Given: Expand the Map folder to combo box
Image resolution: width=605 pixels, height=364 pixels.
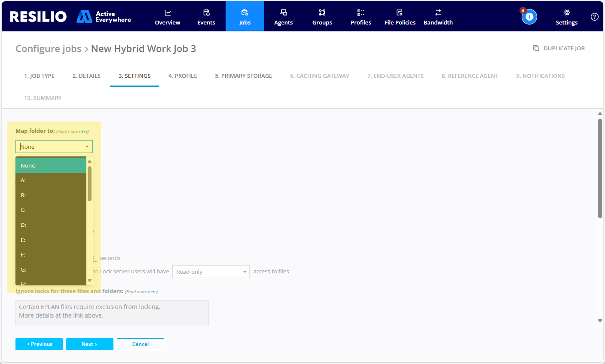Looking at the screenshot, I should [54, 147].
